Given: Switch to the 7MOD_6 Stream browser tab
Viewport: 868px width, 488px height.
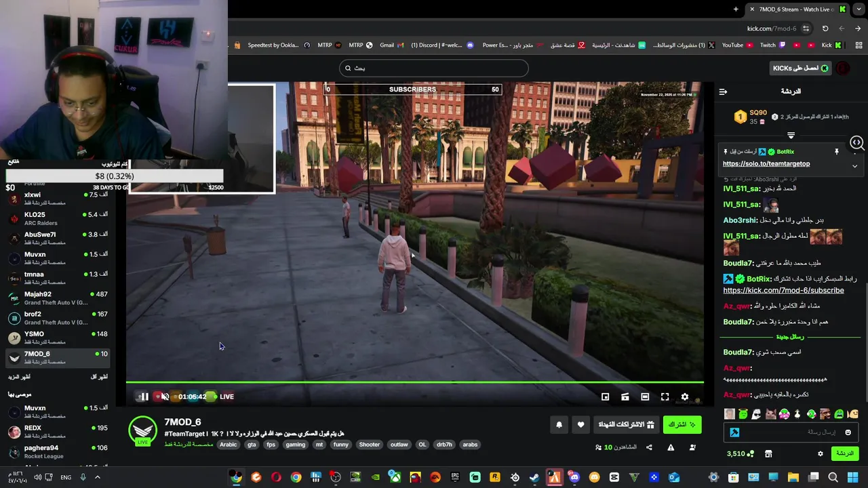Looking at the screenshot, I should click(797, 9).
